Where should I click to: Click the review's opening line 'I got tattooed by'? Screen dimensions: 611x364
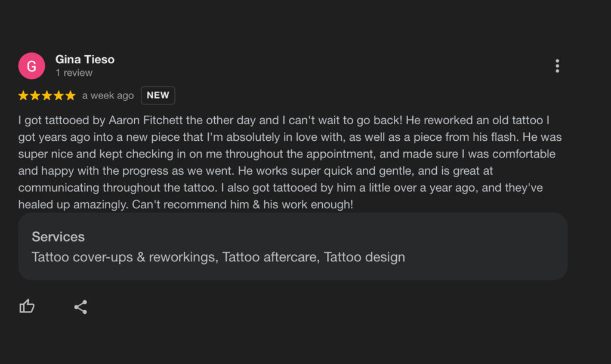point(61,120)
